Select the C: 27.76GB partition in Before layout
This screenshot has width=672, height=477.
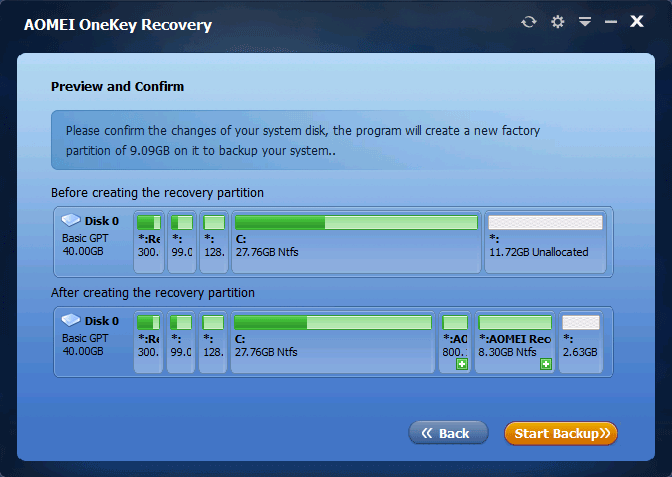click(356, 242)
